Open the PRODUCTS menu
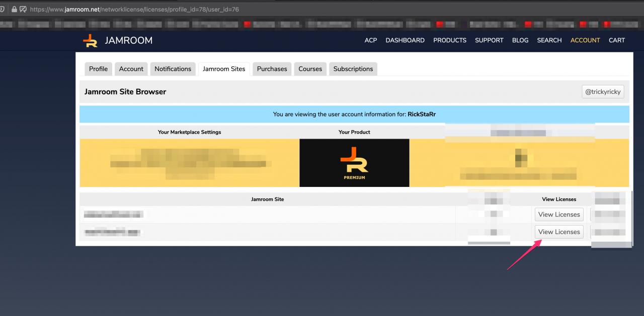 (450, 40)
